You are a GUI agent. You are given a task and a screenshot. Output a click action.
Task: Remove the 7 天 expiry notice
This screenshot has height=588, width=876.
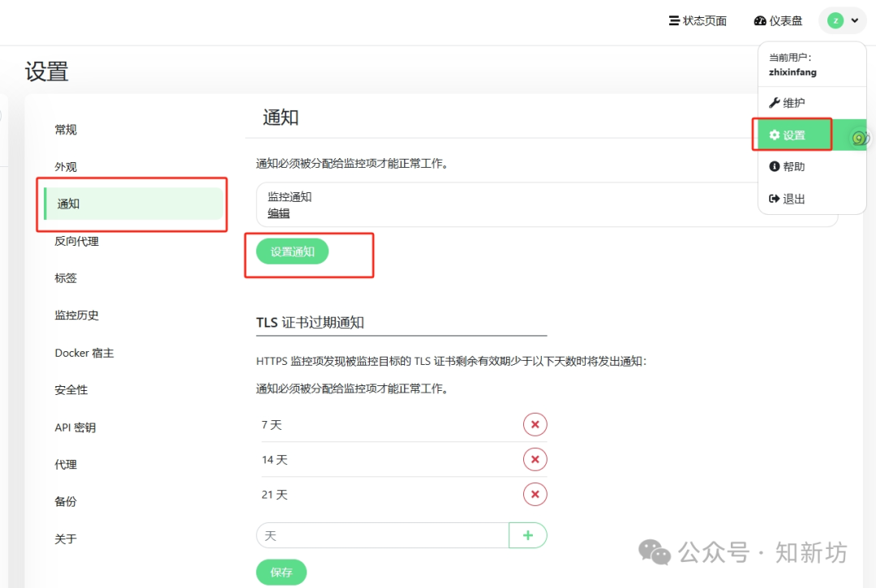click(x=535, y=424)
